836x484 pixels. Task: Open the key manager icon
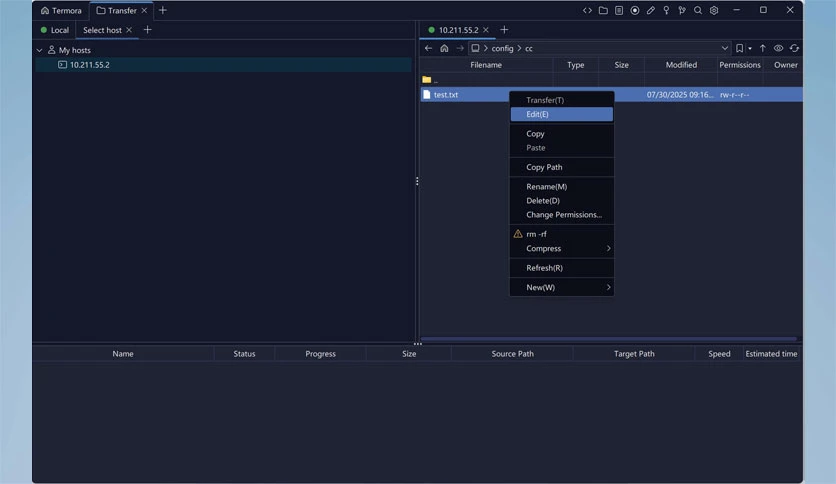click(x=666, y=10)
